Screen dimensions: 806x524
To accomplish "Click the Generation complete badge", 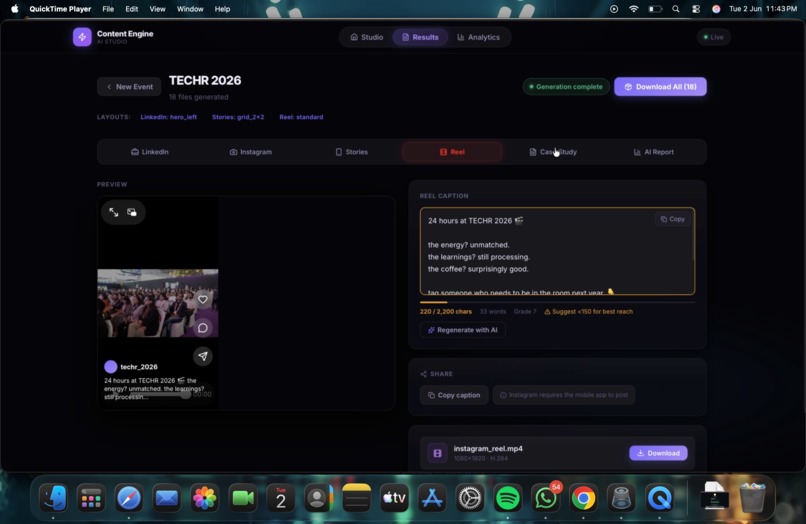I will pyautogui.click(x=566, y=87).
